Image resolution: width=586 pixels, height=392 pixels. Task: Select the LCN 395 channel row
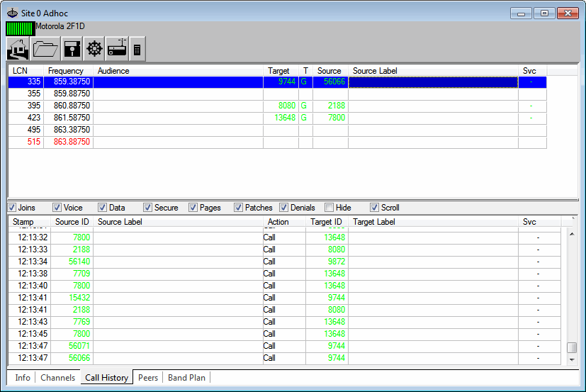tap(277, 106)
